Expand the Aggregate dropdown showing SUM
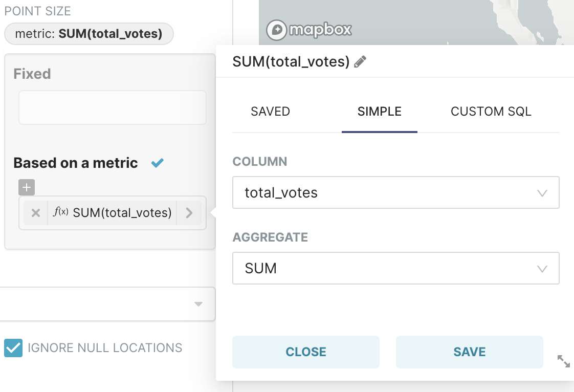Viewport: 574px width, 392px height. coord(395,268)
